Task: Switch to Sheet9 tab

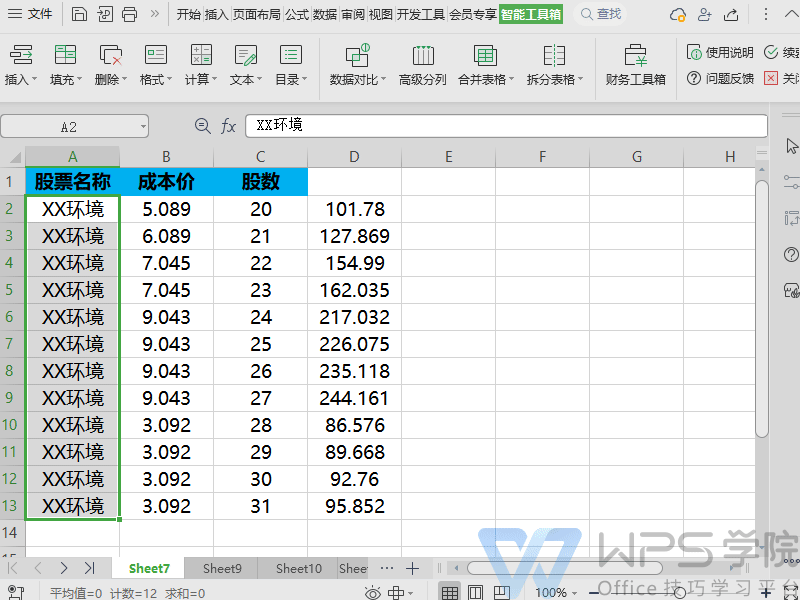Action: pyautogui.click(x=222, y=568)
